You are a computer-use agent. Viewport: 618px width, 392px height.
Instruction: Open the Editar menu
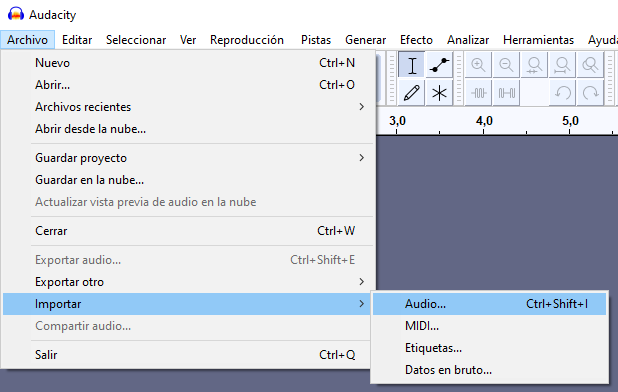coord(77,40)
